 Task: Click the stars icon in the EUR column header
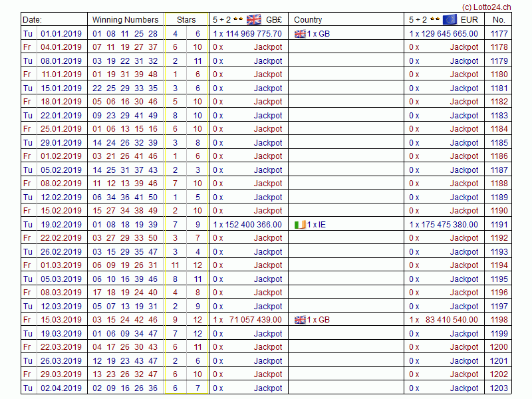point(434,19)
